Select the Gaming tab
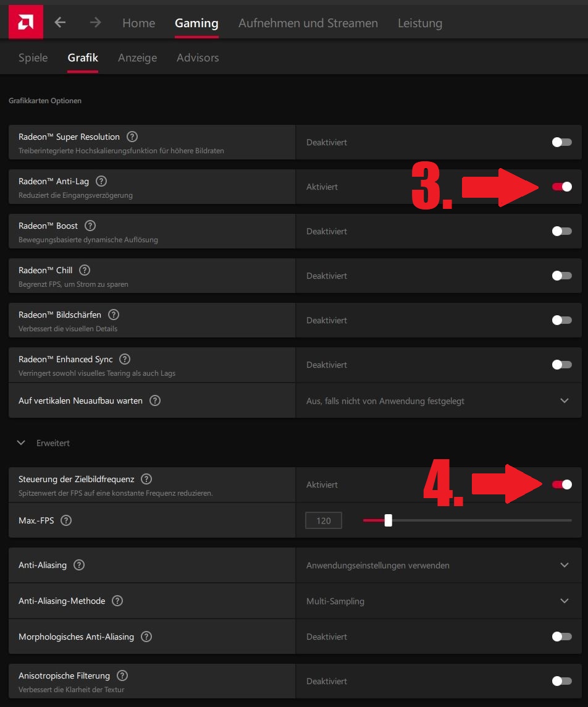 (x=196, y=23)
